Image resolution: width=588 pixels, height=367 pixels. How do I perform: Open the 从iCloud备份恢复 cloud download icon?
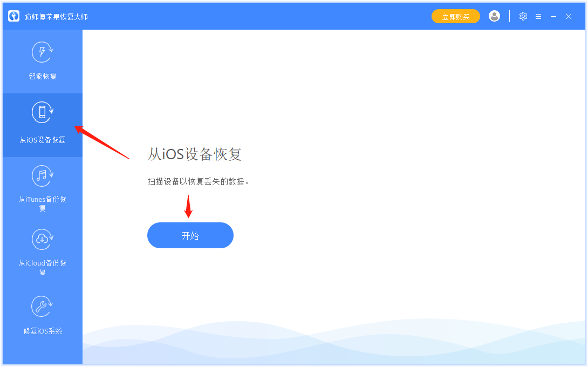pyautogui.click(x=42, y=239)
